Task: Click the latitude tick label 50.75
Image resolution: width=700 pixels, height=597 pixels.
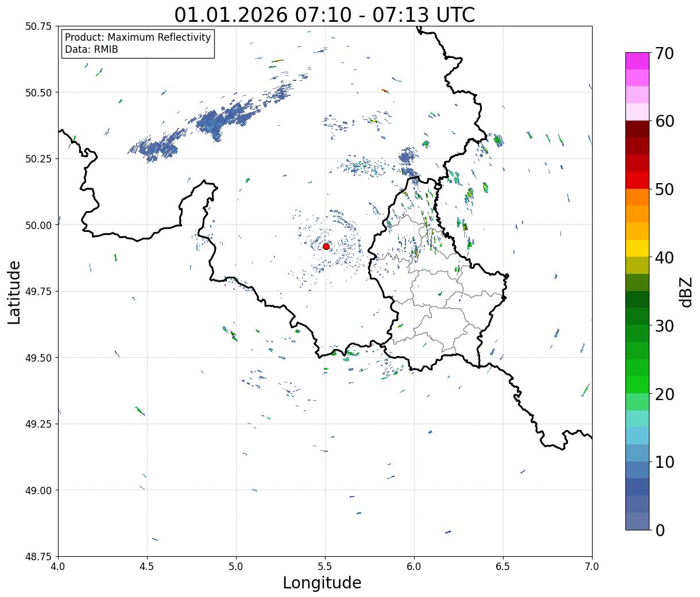Action: (x=38, y=26)
